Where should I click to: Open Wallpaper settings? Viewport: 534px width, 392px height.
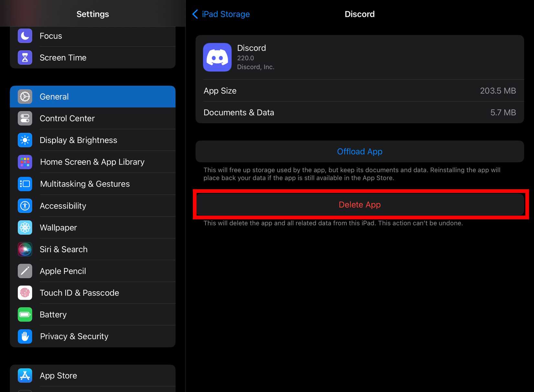[x=58, y=228]
